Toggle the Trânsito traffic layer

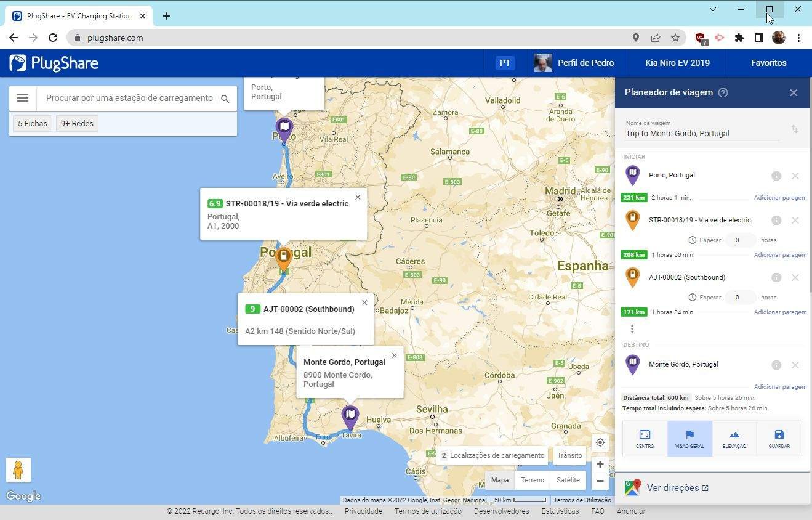click(x=569, y=455)
